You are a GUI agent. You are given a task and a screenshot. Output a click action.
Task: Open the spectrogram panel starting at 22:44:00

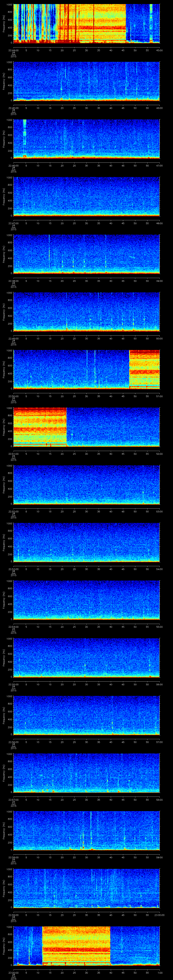point(87,24)
